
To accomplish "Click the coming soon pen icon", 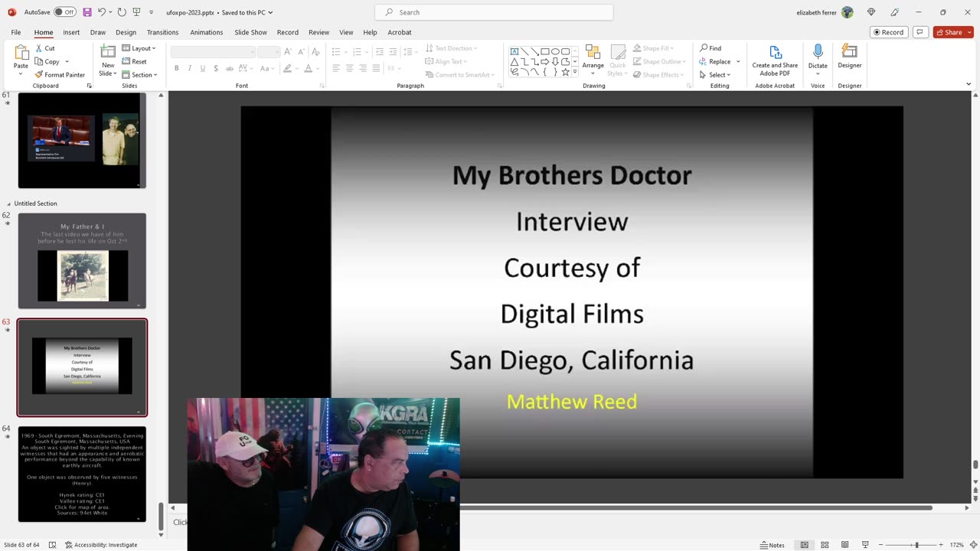I will point(894,12).
